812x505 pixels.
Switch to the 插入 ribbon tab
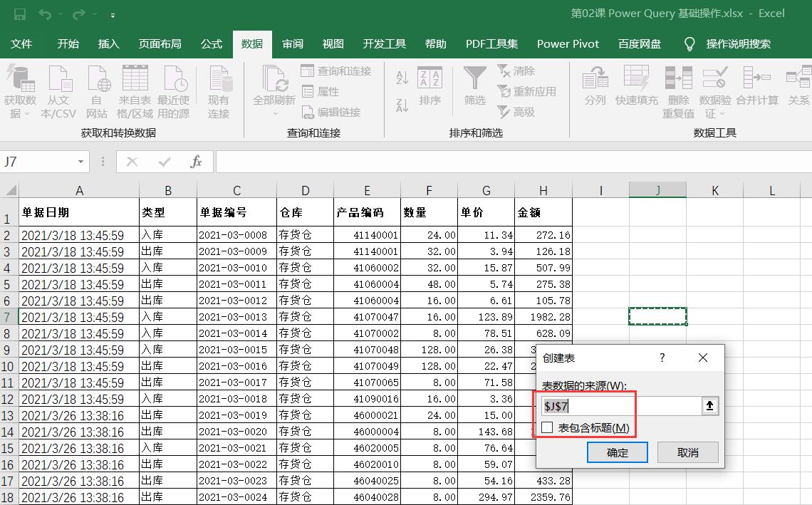click(109, 44)
